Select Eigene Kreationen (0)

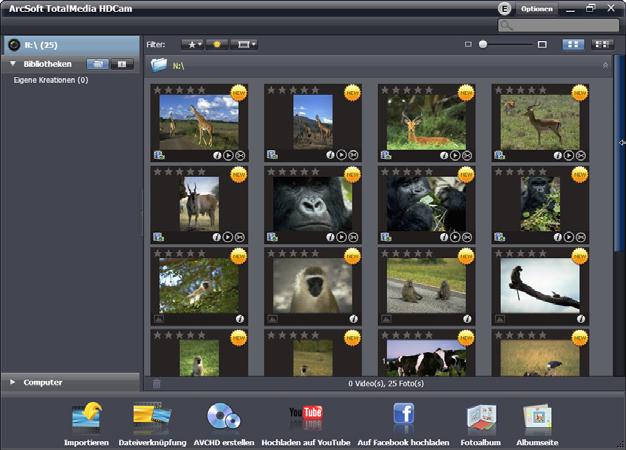pos(51,80)
